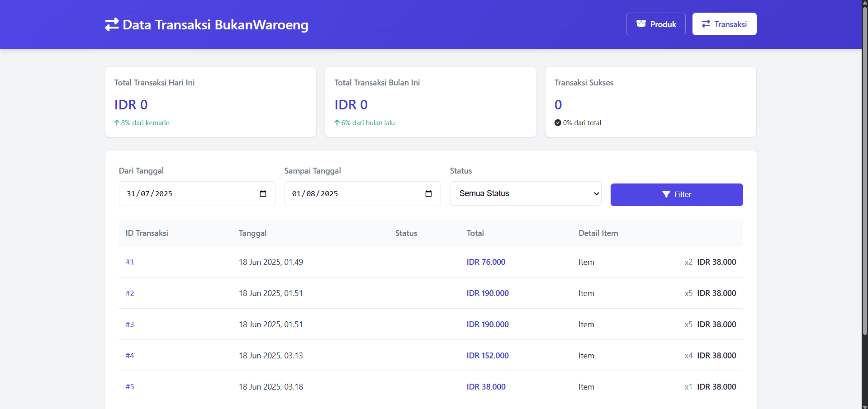
Task: Expand the Semua Status dropdown
Action: [x=526, y=193]
